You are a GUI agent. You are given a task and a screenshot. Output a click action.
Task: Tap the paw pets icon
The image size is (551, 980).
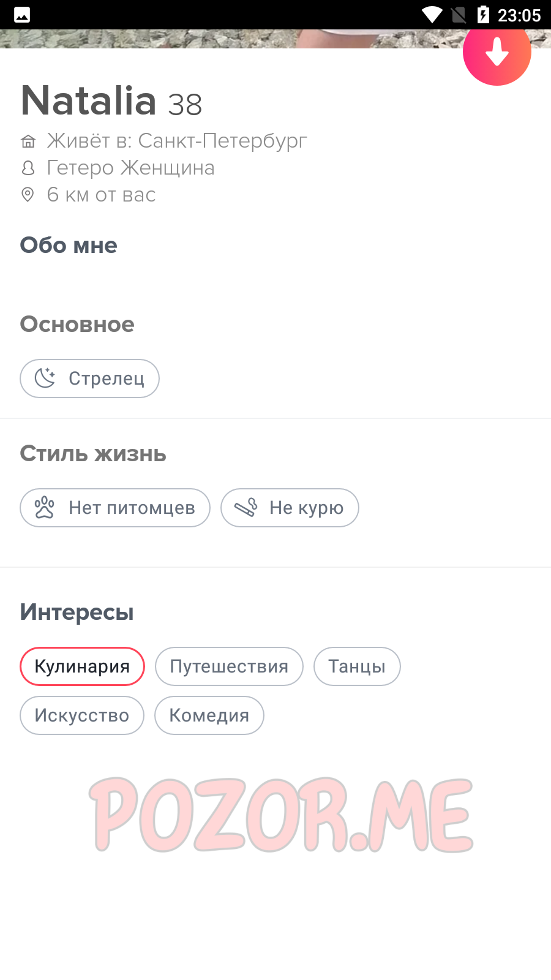coord(45,508)
